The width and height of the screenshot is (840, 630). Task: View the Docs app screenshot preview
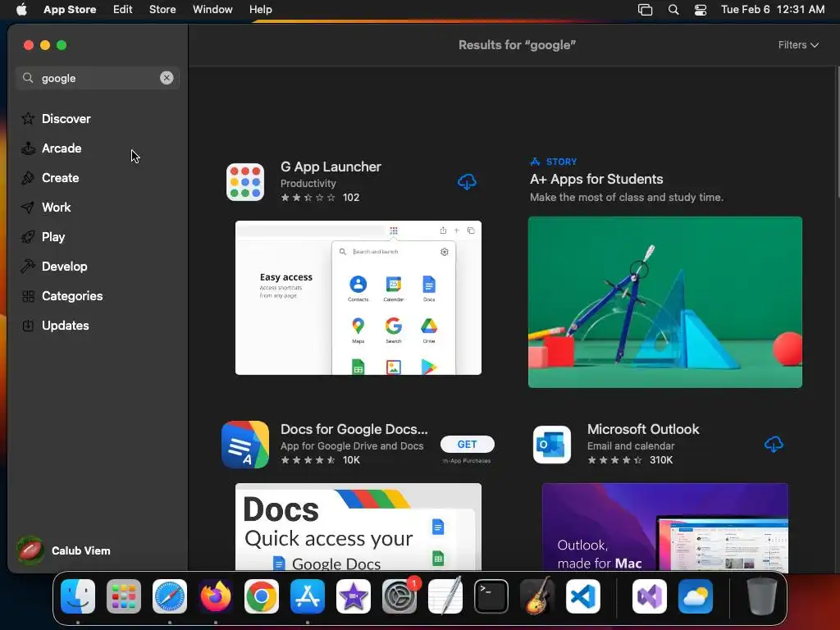click(358, 527)
